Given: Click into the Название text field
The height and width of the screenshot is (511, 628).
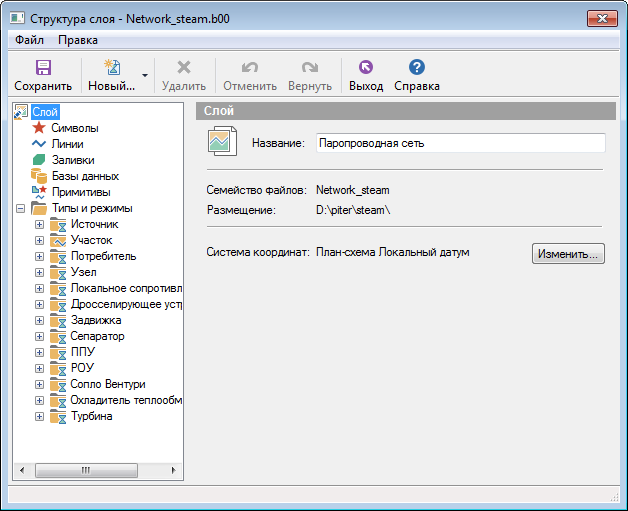Looking at the screenshot, I should coord(460,143).
